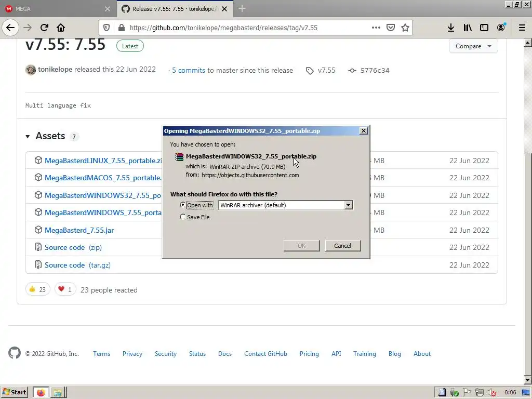532x399 pixels.
Task: Click the Action Center flag tray icon
Action: point(467,393)
